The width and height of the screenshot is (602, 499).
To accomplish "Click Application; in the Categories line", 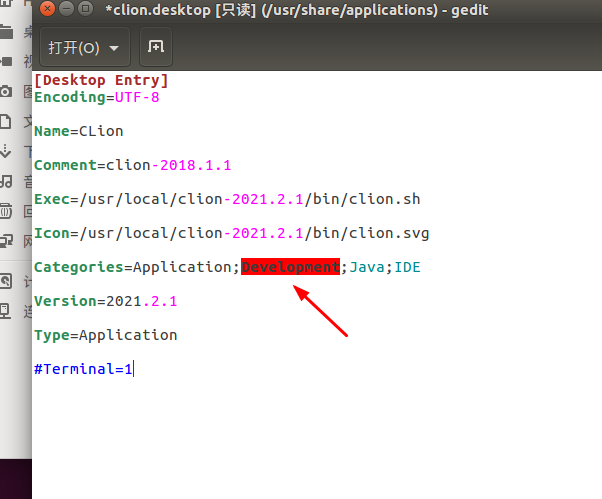I will 186,267.
